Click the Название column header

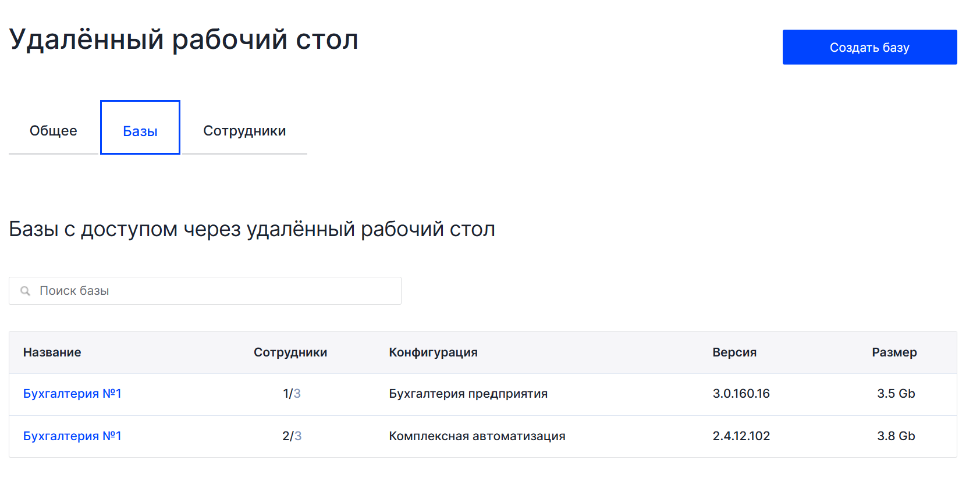(x=52, y=352)
